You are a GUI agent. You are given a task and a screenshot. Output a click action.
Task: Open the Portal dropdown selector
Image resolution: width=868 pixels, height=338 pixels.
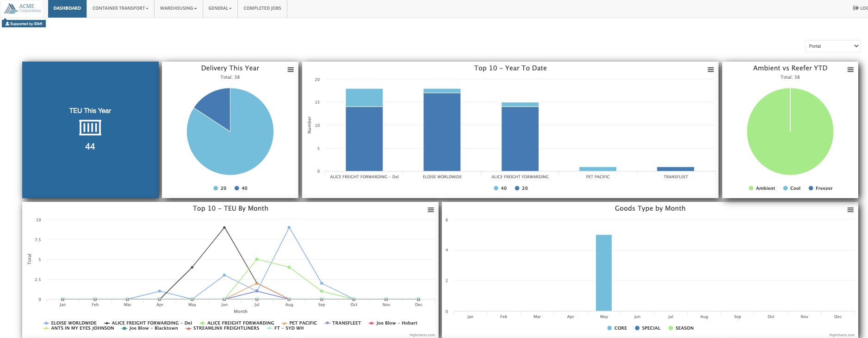click(x=833, y=46)
